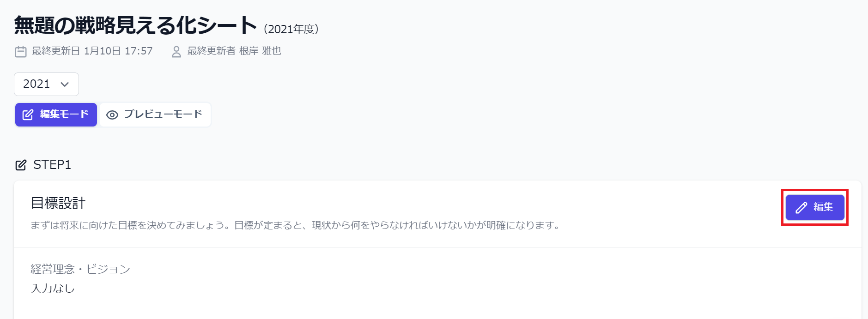
Task: Click the 経営理念・ビジョン field label
Action: (80, 269)
